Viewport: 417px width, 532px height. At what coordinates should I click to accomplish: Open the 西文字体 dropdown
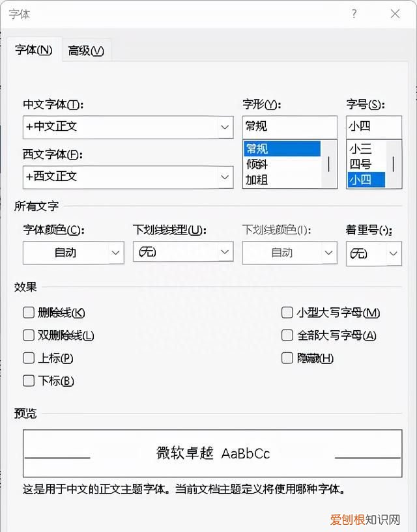225,177
